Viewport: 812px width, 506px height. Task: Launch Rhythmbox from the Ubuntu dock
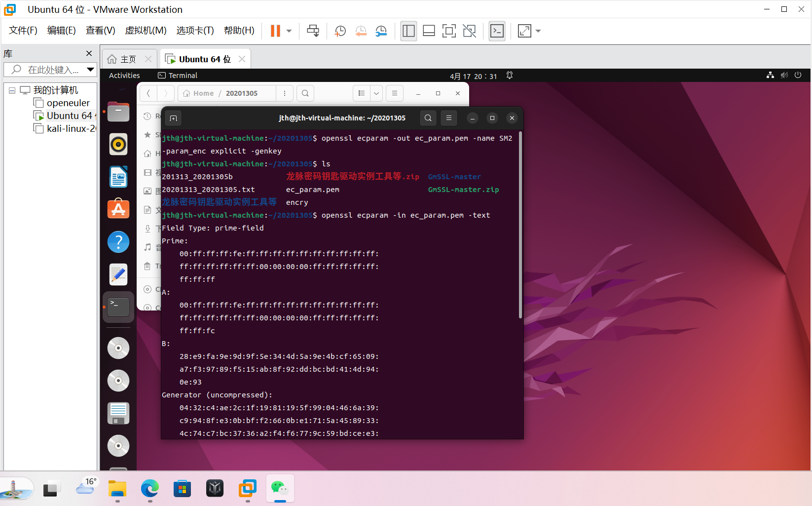[118, 144]
